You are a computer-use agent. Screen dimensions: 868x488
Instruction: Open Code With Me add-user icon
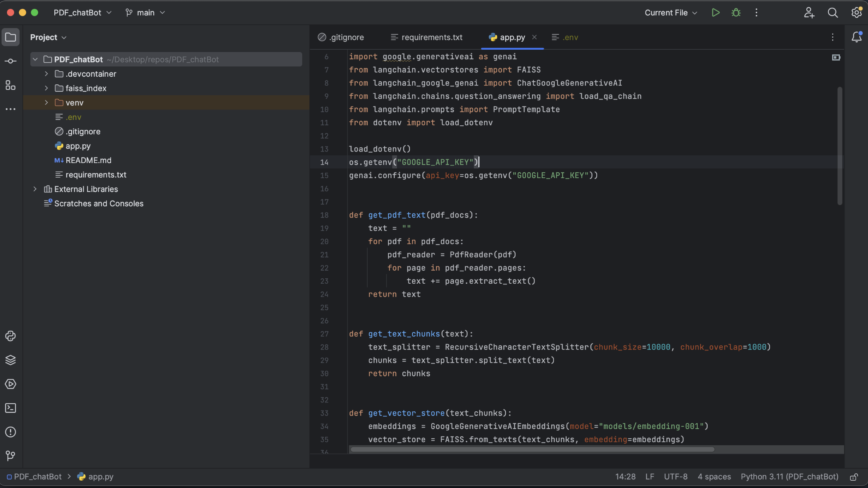[809, 13]
